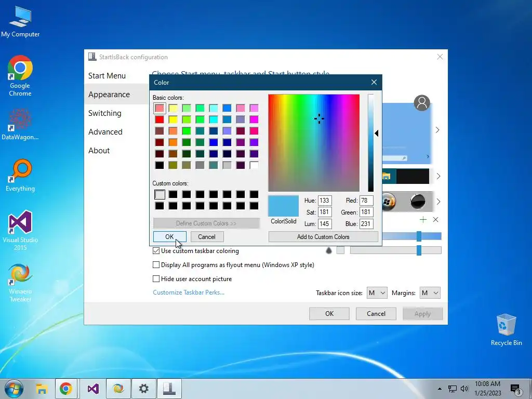Open DataWagon desktop shortcut
The height and width of the screenshot is (399, 532).
[20, 125]
